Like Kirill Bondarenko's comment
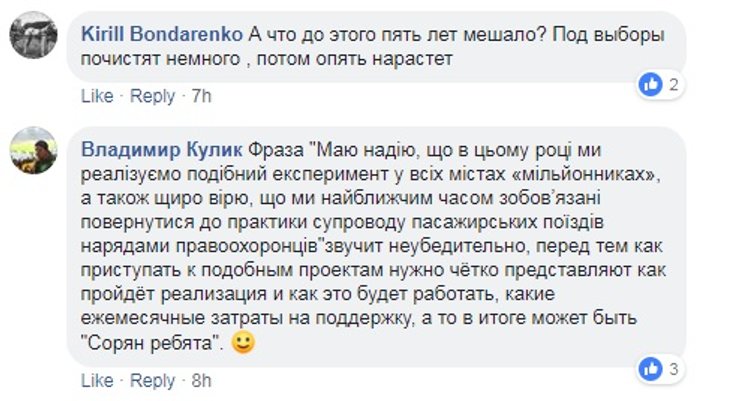This screenshot has height=401, width=740. tap(96, 96)
